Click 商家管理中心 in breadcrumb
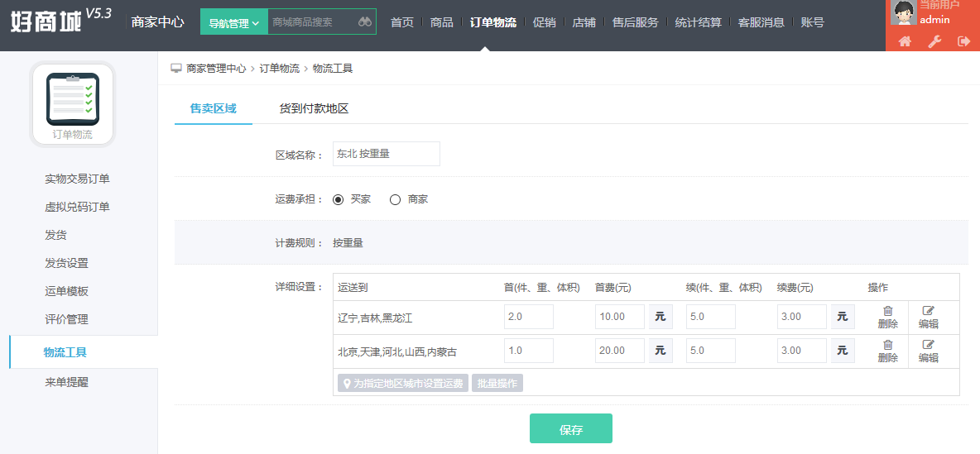 216,69
